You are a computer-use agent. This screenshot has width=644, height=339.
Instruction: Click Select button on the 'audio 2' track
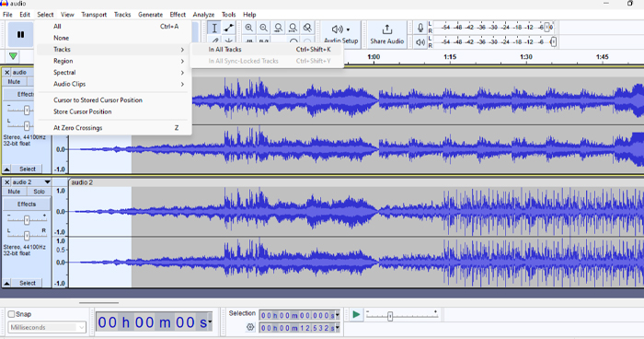28,283
